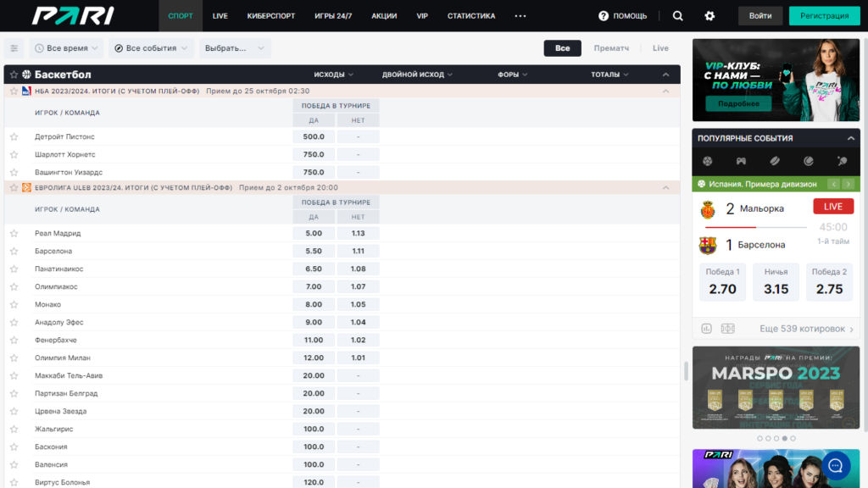The width and height of the screenshot is (868, 488).
Task: Open the site search magnifier
Action: point(677,16)
